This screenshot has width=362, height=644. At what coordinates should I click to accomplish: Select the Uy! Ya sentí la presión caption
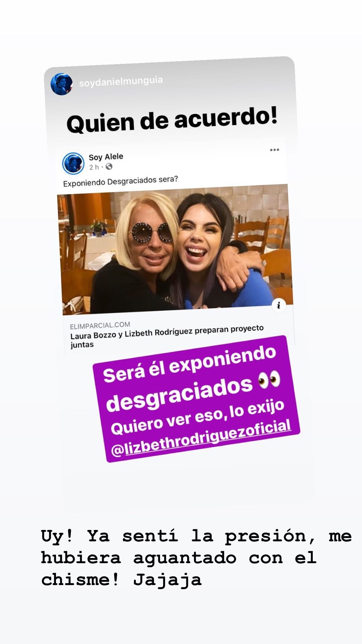[196, 557]
